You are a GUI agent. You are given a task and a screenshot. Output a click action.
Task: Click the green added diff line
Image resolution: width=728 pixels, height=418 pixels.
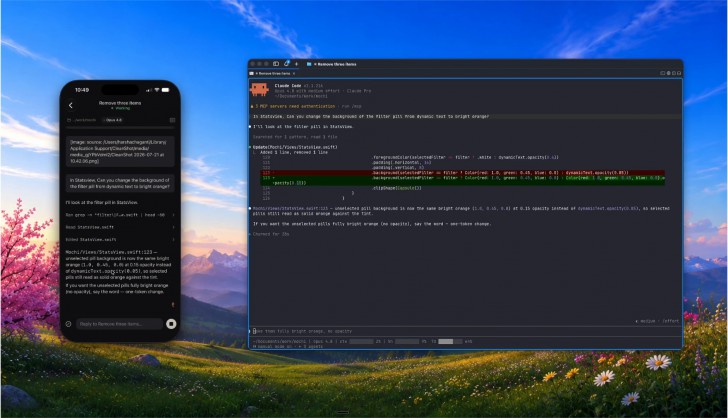tap(462, 180)
